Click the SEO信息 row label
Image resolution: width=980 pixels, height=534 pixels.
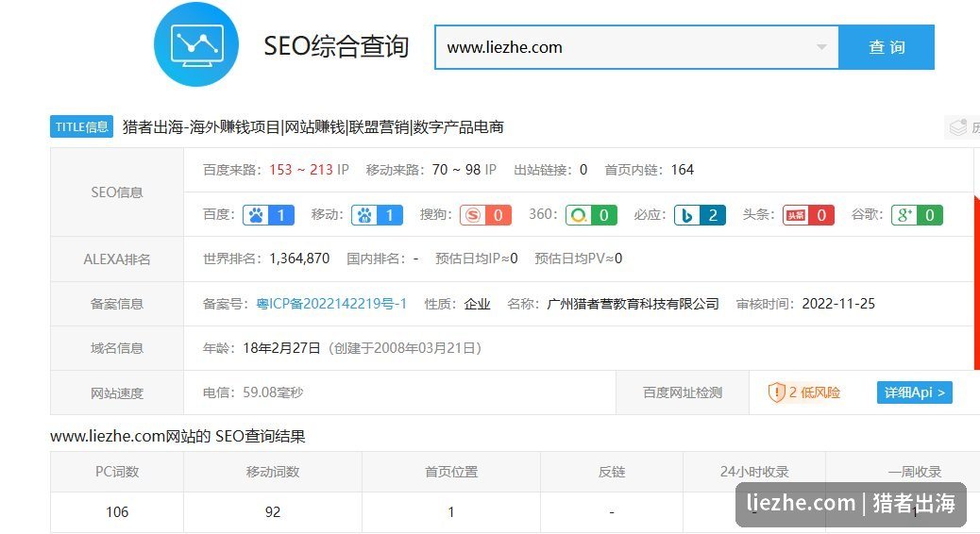coord(117,192)
